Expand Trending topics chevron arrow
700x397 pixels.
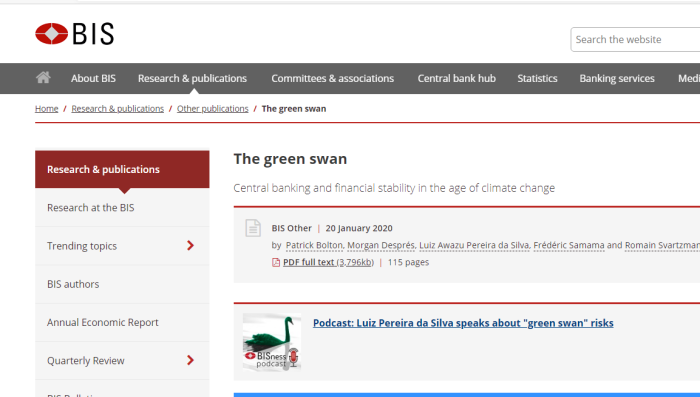pos(191,245)
